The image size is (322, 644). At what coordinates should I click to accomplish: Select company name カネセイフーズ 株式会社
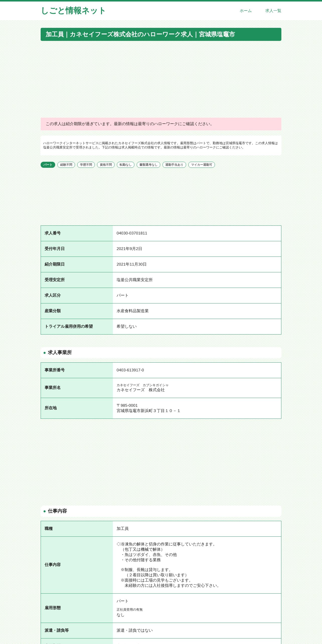141,390
